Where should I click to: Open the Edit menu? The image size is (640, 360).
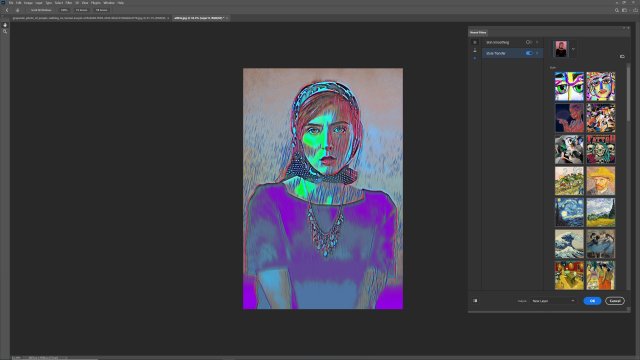point(18,3)
